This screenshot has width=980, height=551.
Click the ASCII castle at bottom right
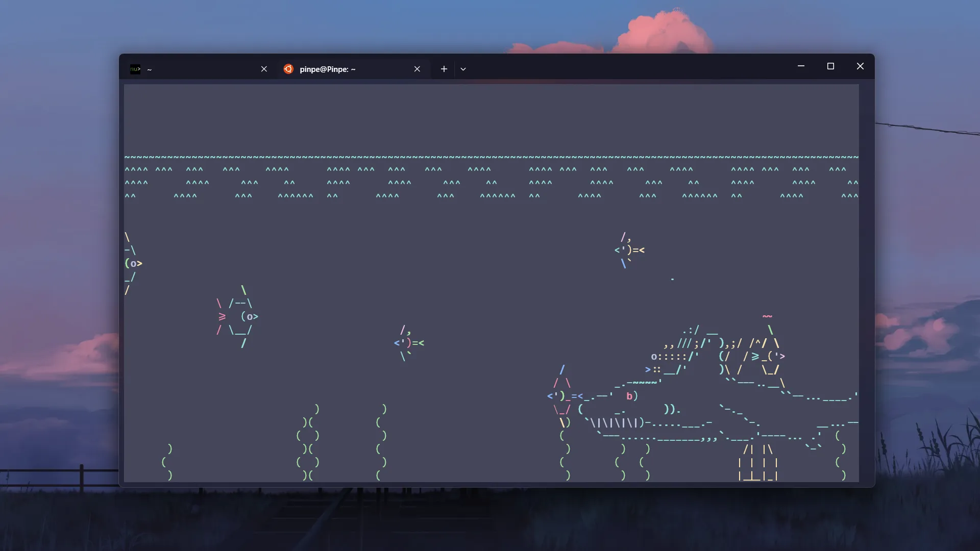pos(757,462)
